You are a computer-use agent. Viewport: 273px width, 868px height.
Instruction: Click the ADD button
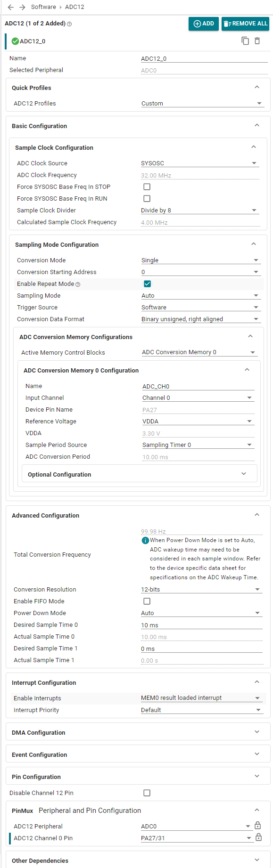204,24
